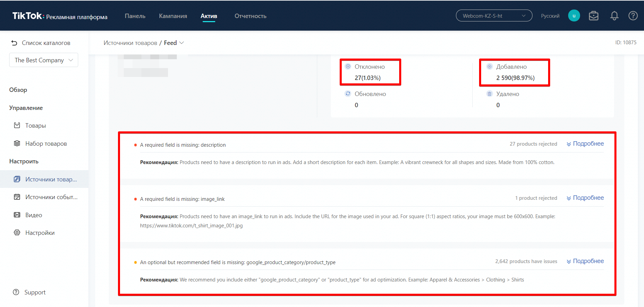This screenshot has height=307, width=644.
Task: Click the back arrow to catalog list
Action: click(14, 43)
